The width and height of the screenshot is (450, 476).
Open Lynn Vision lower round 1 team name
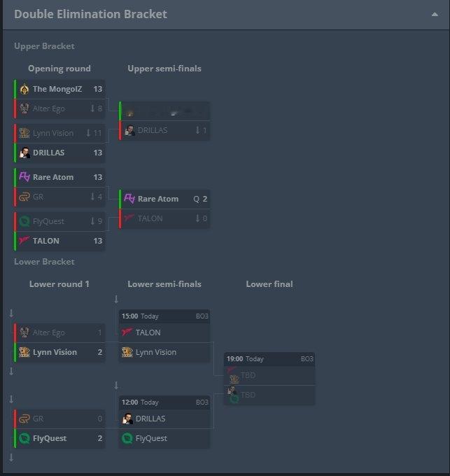pyautogui.click(x=55, y=352)
